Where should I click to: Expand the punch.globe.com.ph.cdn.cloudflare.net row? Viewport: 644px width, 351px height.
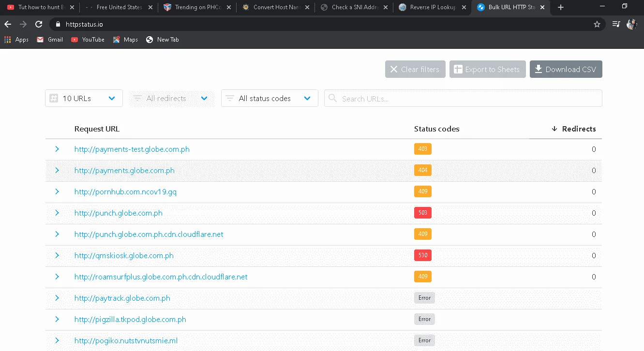[57, 234]
